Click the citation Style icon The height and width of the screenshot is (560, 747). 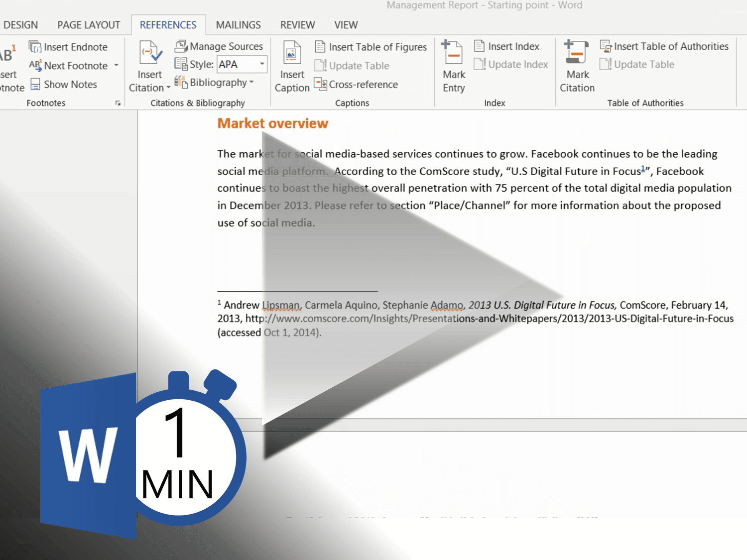(x=180, y=64)
